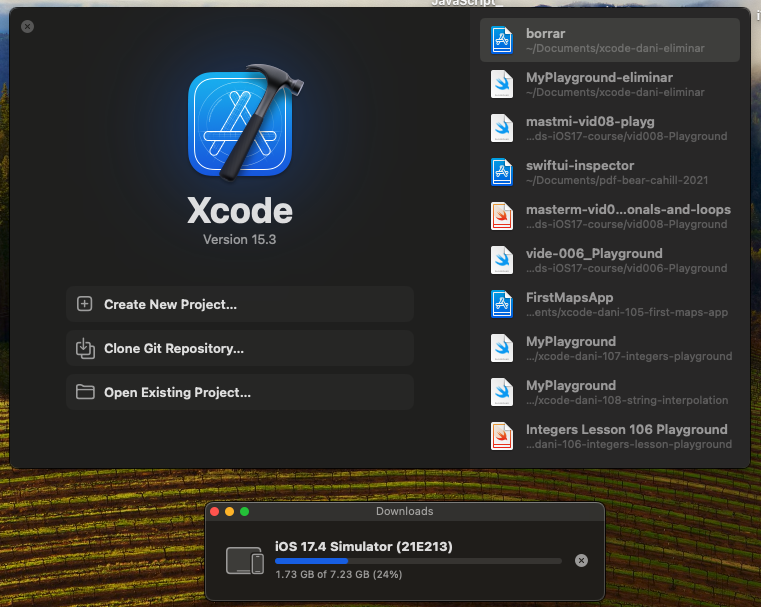Click the MyPlayground-eliminar playground file icon
761x607 pixels.
tap(502, 84)
